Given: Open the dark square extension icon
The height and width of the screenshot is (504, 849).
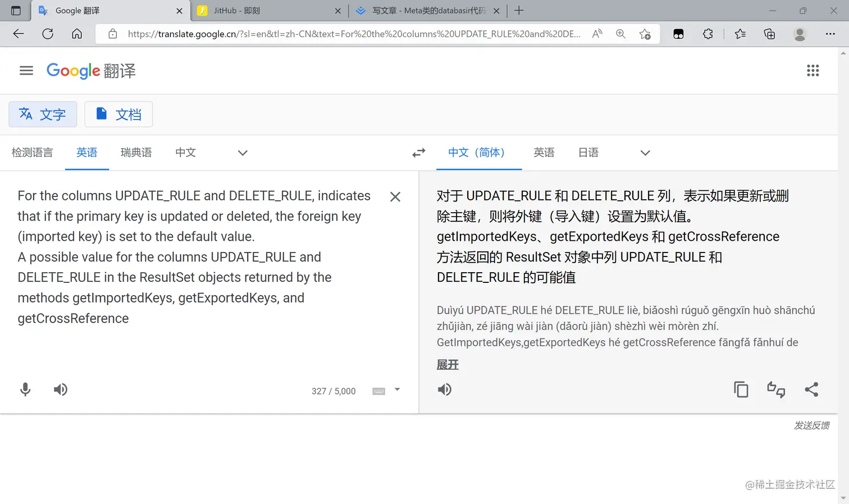Looking at the screenshot, I should [678, 34].
